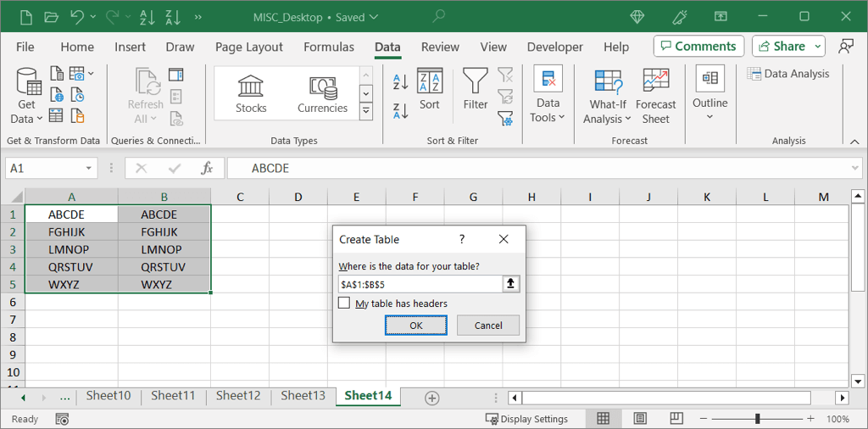This screenshot has height=429, width=868.
Task: Open the Formulas ribbon tab
Action: [x=329, y=47]
